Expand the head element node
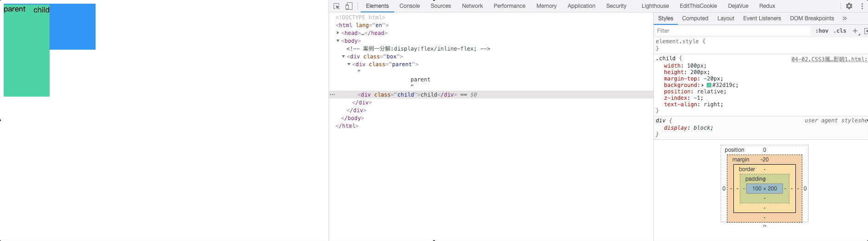Viewport: 868px width, 241px height. pos(338,33)
